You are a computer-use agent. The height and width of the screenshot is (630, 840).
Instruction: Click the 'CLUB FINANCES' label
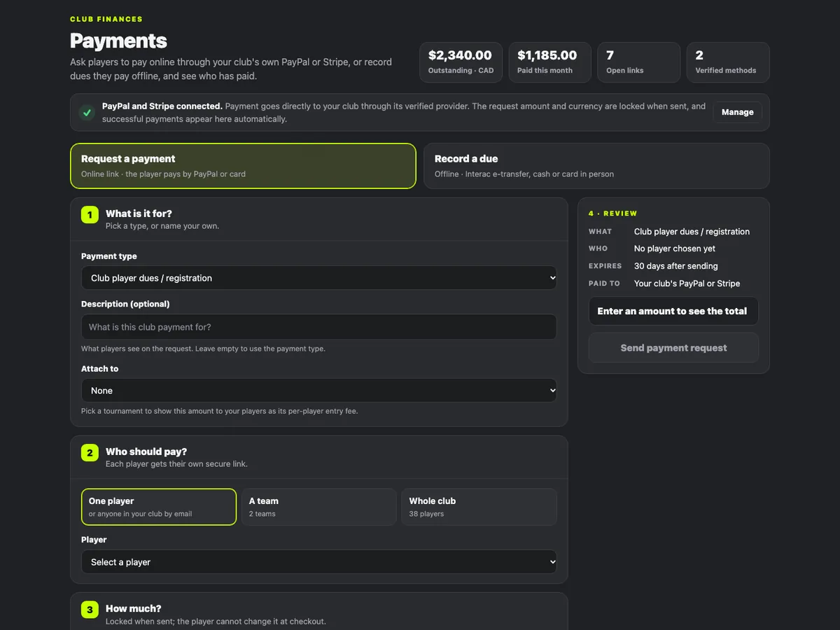[x=106, y=19]
